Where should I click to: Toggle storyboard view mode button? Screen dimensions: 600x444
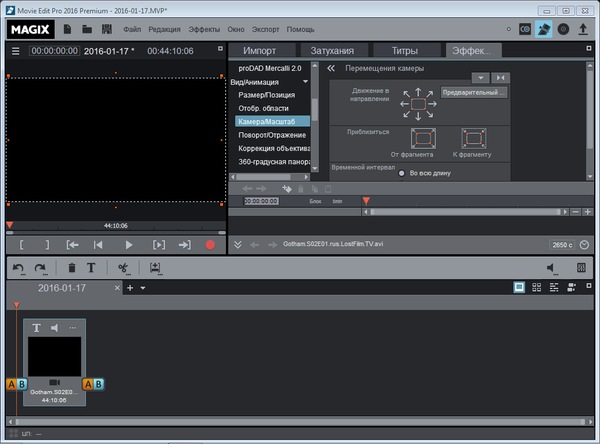pos(520,287)
